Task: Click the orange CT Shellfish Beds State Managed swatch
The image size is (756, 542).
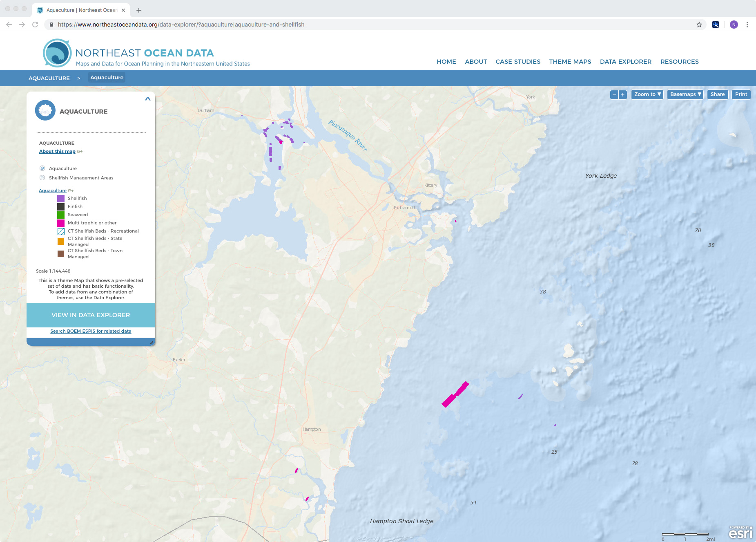Action: (61, 242)
